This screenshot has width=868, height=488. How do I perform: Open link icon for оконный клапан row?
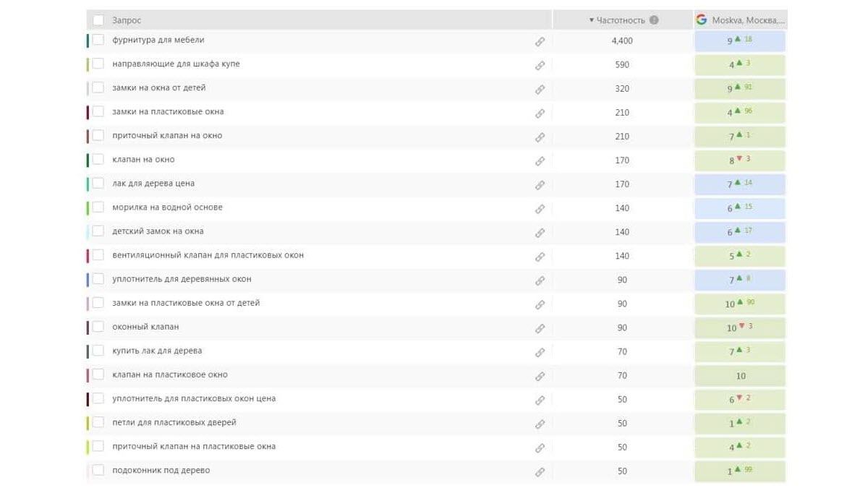pos(540,328)
